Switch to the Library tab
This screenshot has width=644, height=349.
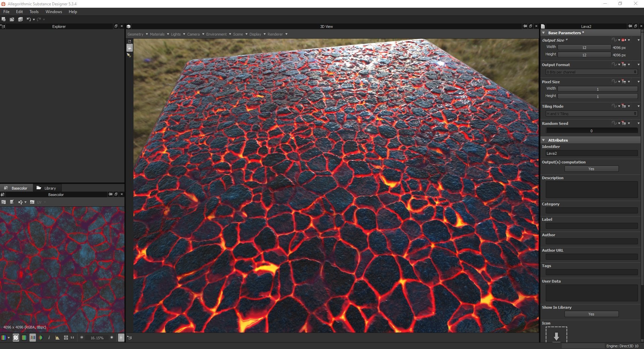[x=50, y=188]
